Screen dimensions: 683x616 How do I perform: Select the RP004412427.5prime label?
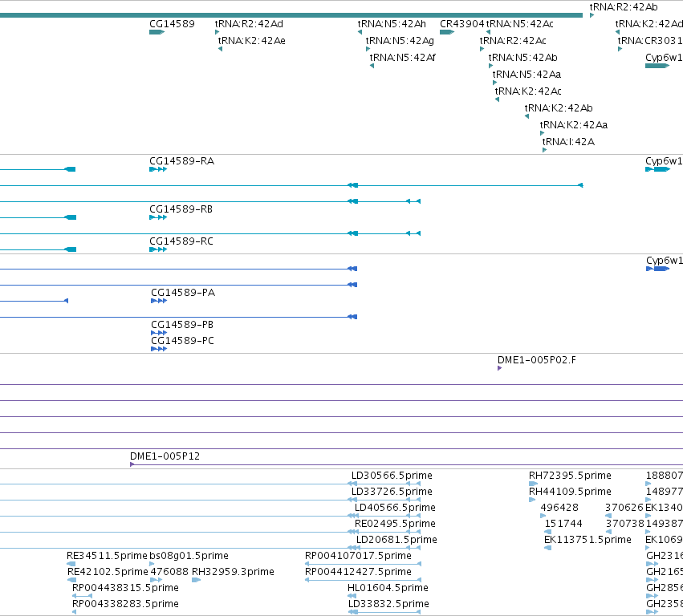coord(358,572)
